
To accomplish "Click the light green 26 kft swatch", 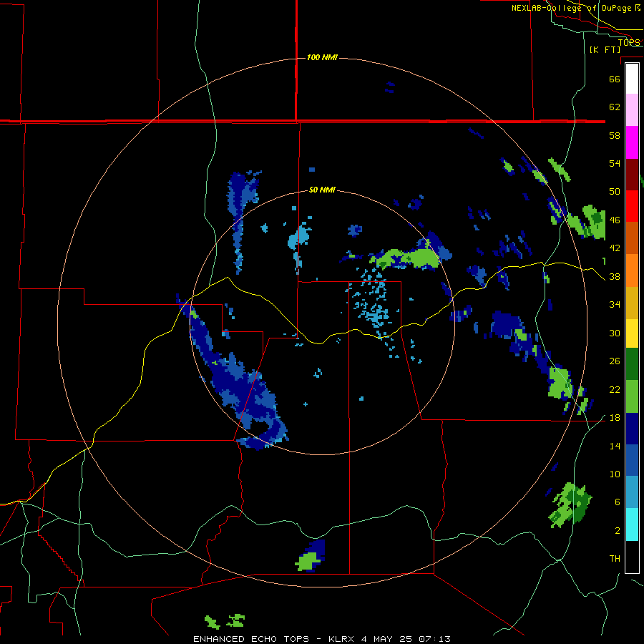I will pos(632,396).
